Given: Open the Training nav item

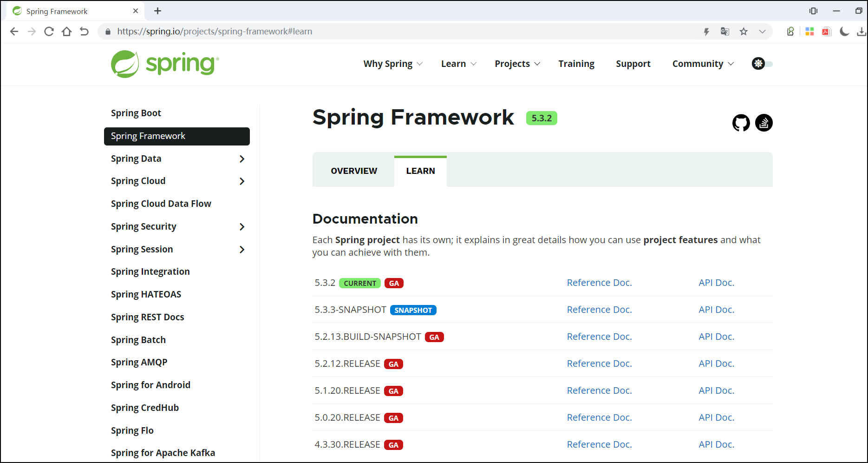Looking at the screenshot, I should [x=576, y=64].
